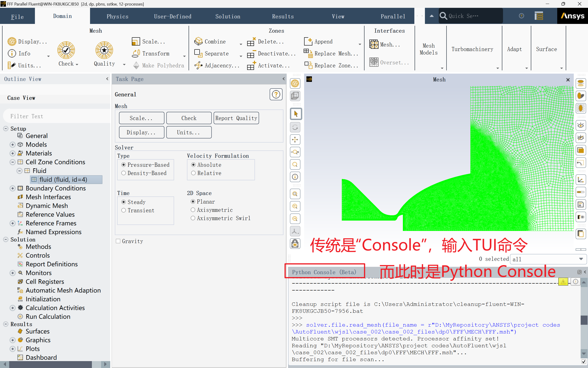This screenshot has width=588, height=368.
Task: Run the mesh Check tool
Action: 66,50
